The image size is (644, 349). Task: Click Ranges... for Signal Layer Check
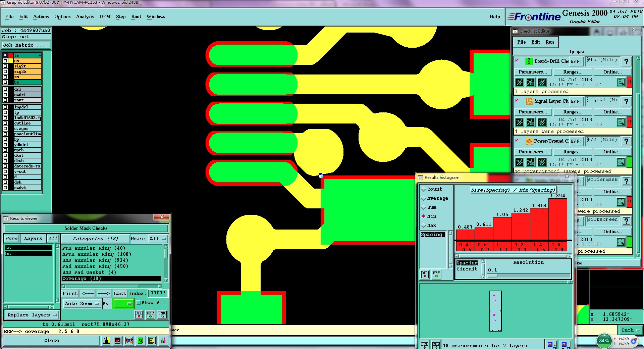[x=573, y=112]
